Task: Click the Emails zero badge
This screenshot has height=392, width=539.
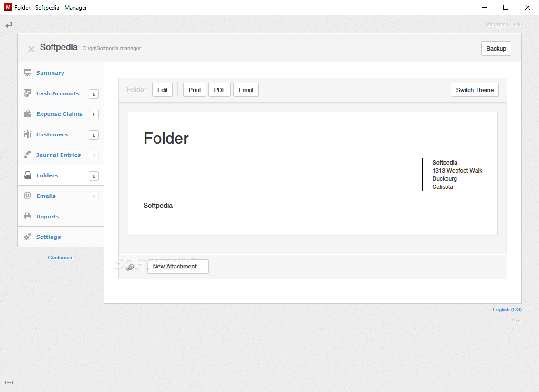Action: pos(93,196)
